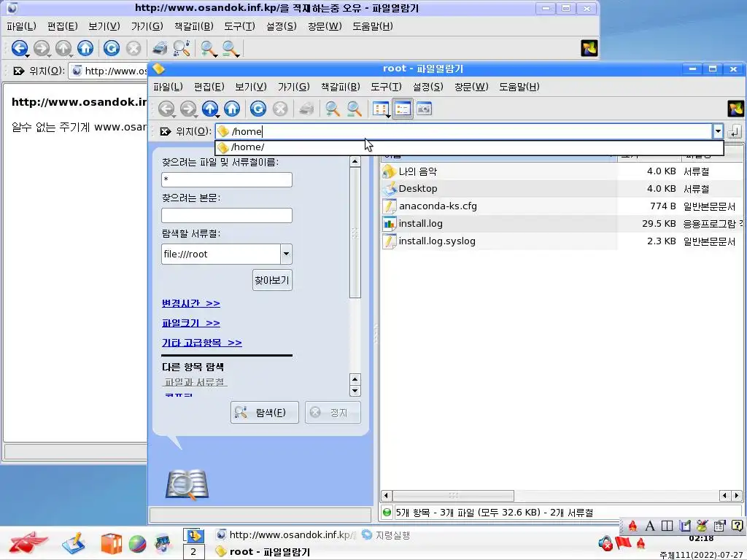The width and height of the screenshot is (747, 560).
Task: Select the /home/ autocomplete suggestion
Action: pyautogui.click(x=469, y=147)
